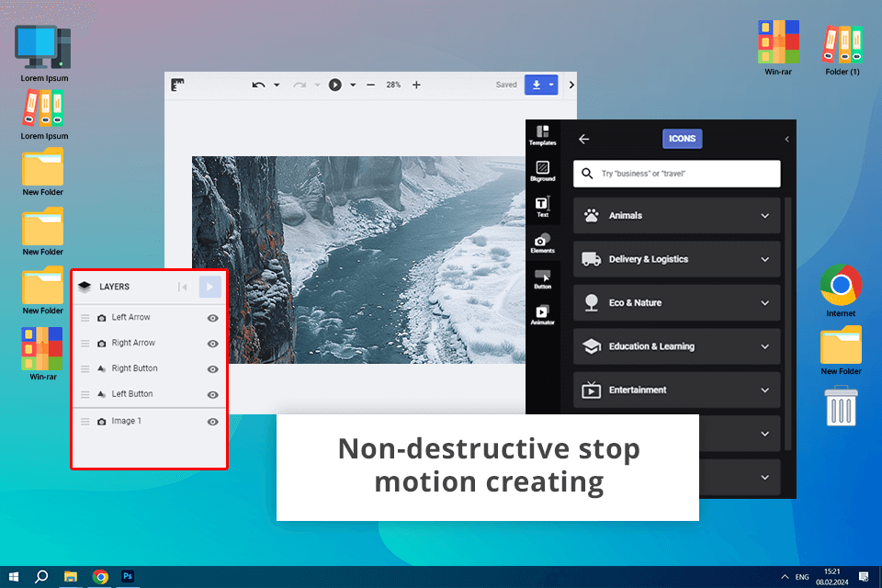Toggle visibility of Right Button layer
Viewport: 882px width, 588px height.
pyautogui.click(x=212, y=369)
